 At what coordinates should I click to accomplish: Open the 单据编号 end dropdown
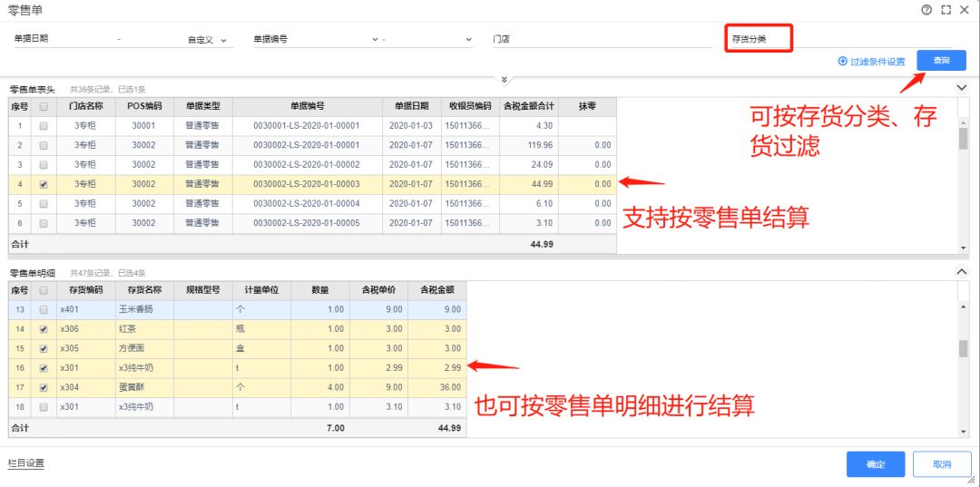(469, 39)
